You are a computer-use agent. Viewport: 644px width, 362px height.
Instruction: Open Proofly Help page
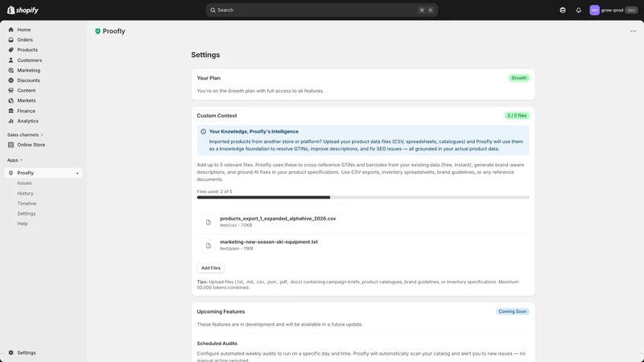[x=23, y=224]
